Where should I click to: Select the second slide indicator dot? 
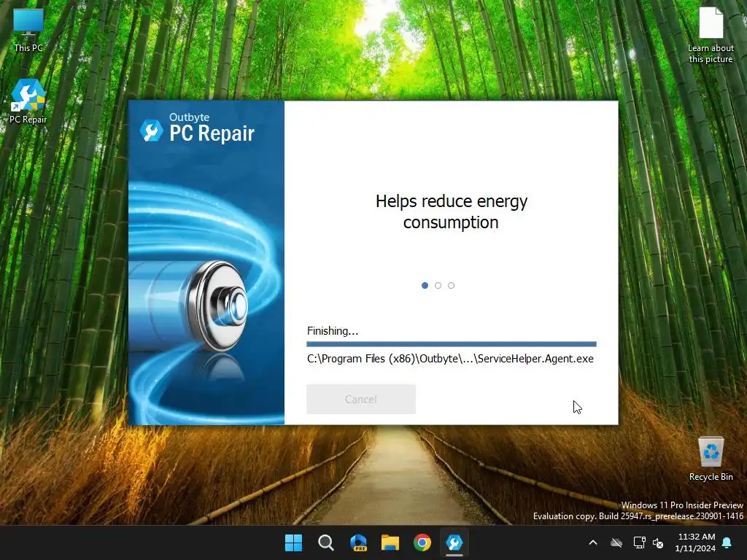[x=438, y=285]
